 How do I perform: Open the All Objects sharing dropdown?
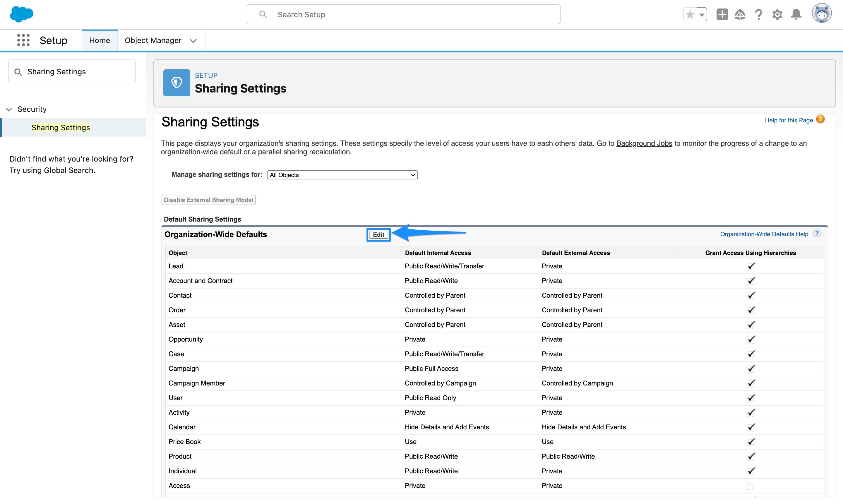[342, 174]
